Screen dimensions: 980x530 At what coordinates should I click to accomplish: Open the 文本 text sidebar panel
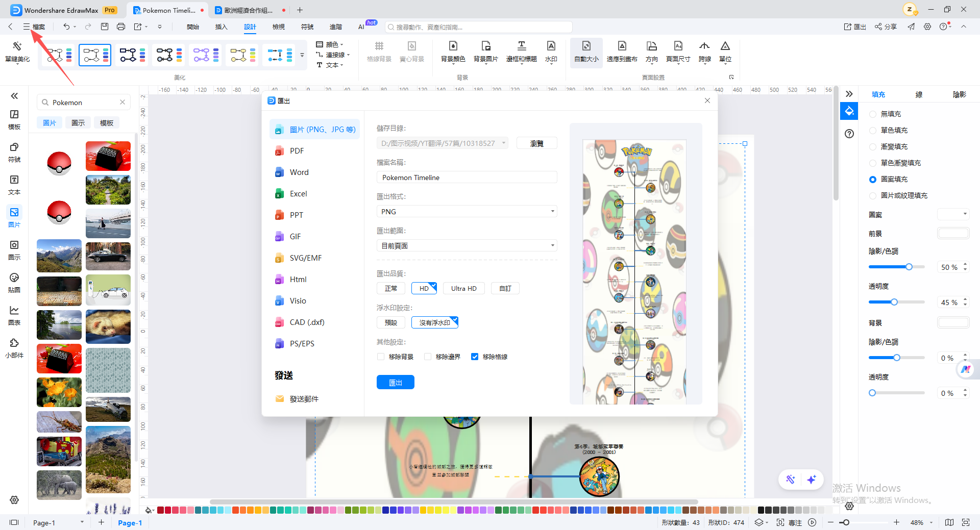click(x=14, y=186)
